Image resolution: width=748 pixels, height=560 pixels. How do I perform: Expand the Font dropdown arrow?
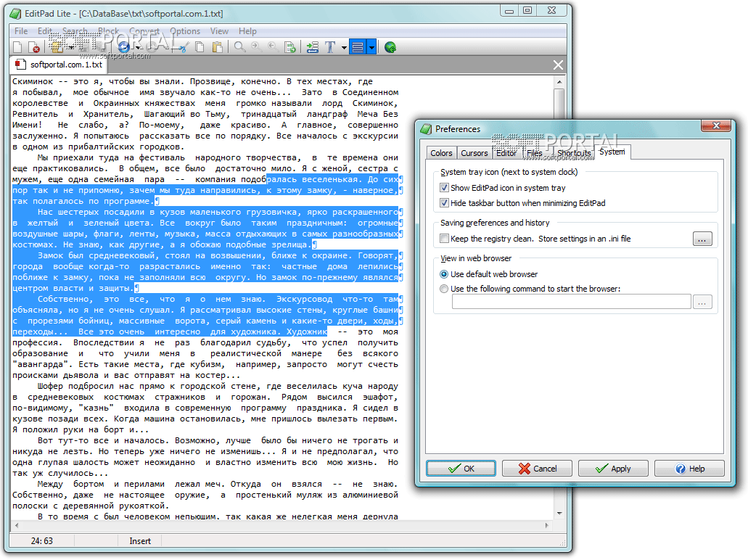344,46
